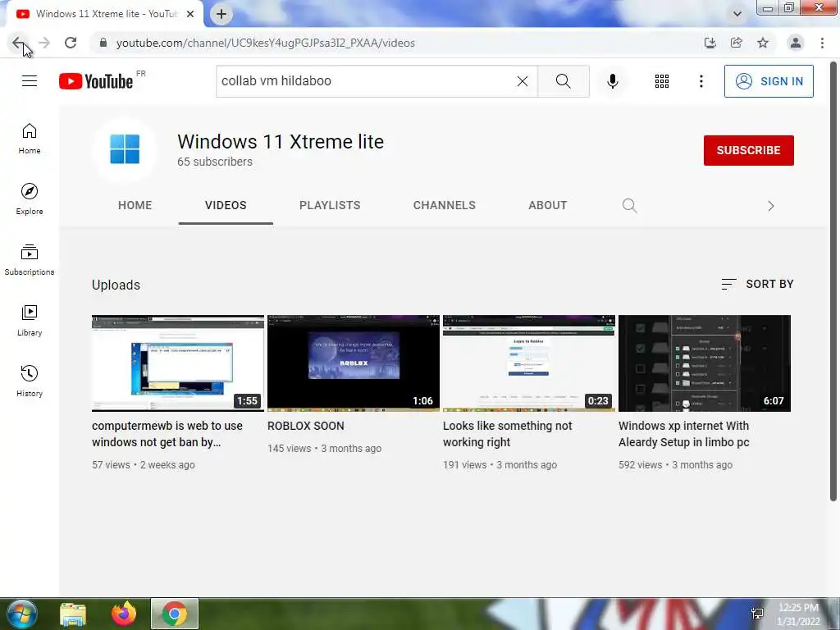Click the YouTube logo
This screenshot has height=630, width=840.
point(96,81)
